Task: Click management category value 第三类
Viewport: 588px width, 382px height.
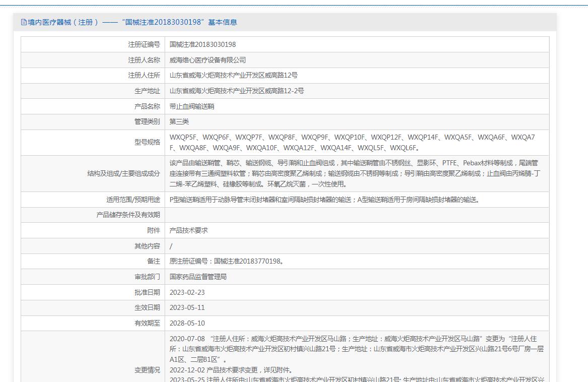Action: click(179, 122)
